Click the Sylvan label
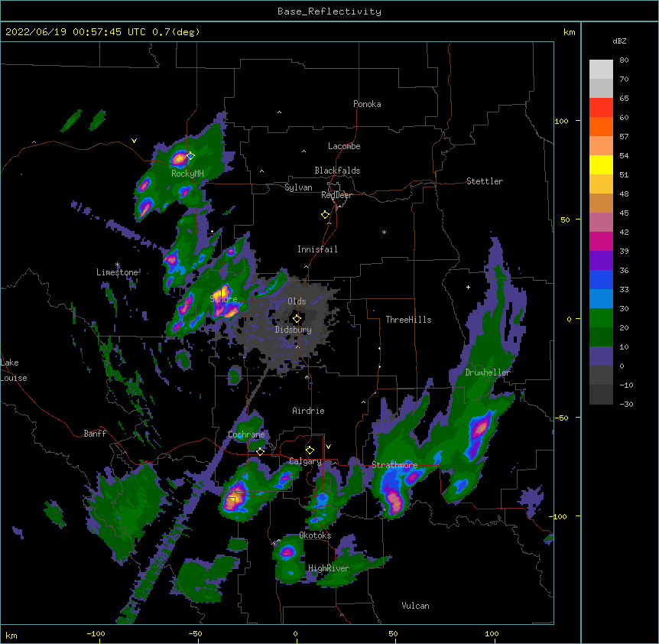 (298, 187)
